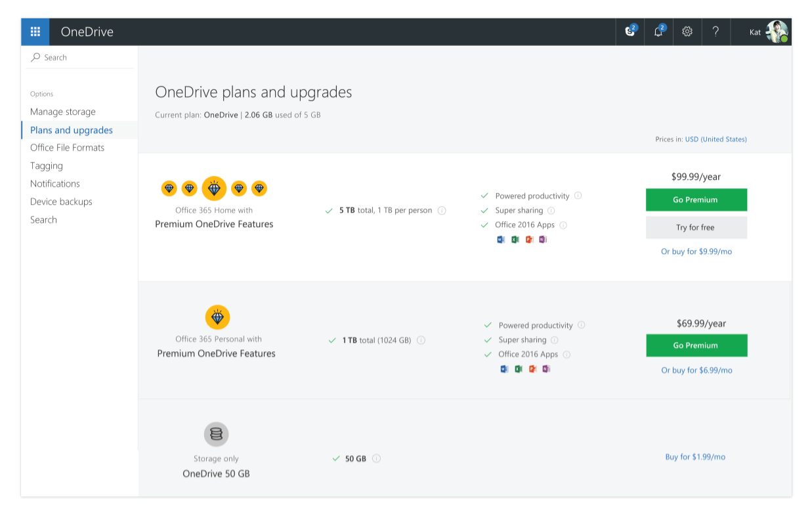The width and height of the screenshot is (812, 514).
Task: Click Go Premium for $69.99/year plan
Action: point(696,345)
